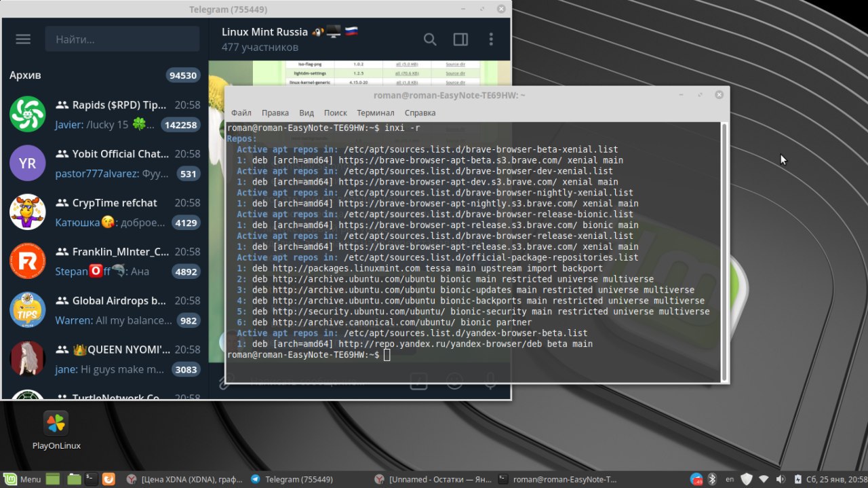Open terminal Правка menu
The height and width of the screenshot is (488, 868).
(275, 113)
